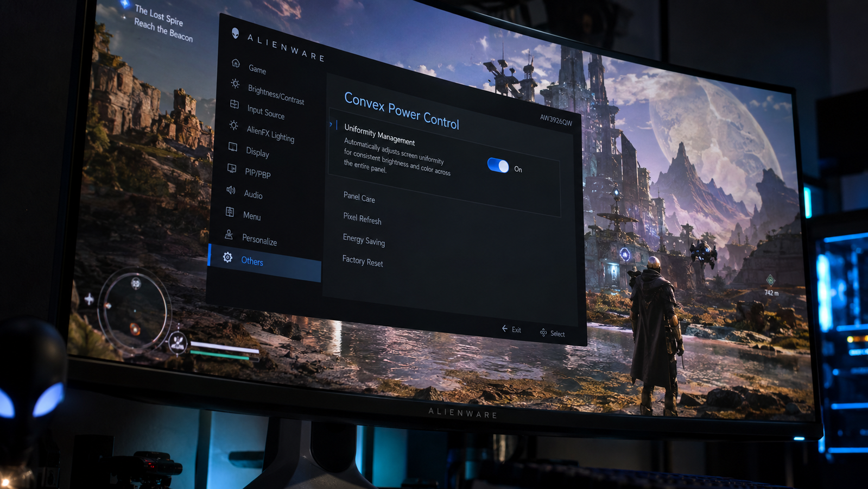This screenshot has height=489, width=868.
Task: Click the Game home icon
Action: pos(236,63)
